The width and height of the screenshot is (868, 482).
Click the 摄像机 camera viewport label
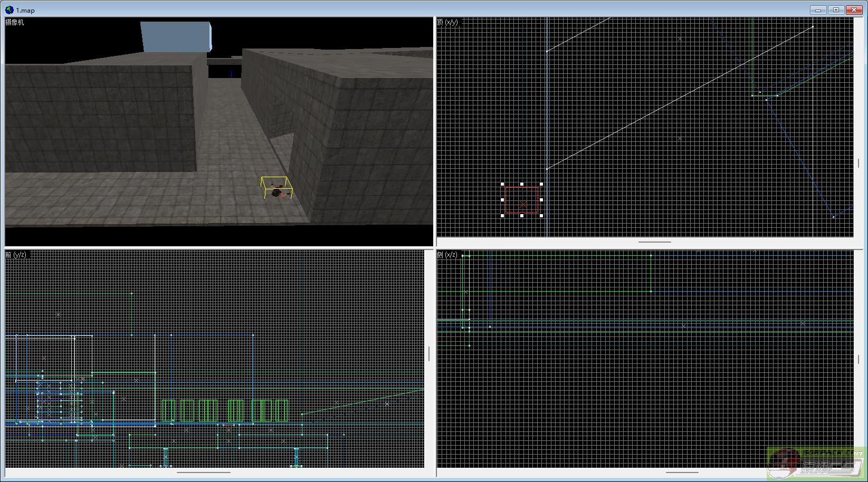coord(15,22)
